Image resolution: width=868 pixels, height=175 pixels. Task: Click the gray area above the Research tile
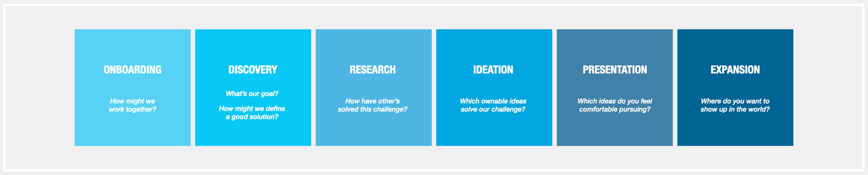[x=373, y=17]
